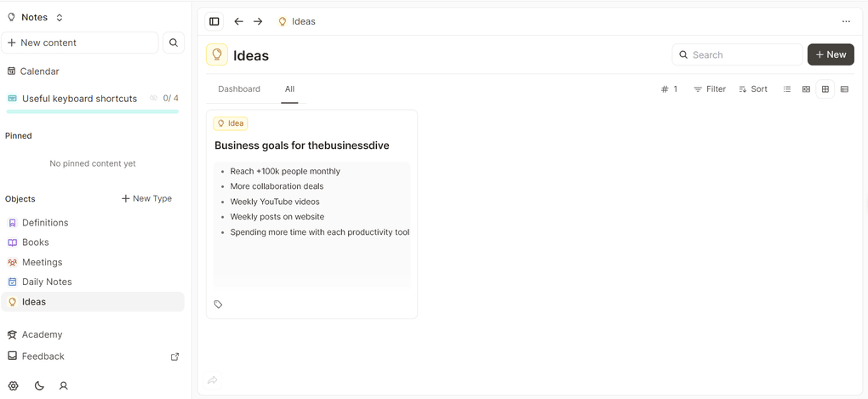Open the Filter options
Image resolution: width=868 pixels, height=399 pixels.
click(710, 89)
